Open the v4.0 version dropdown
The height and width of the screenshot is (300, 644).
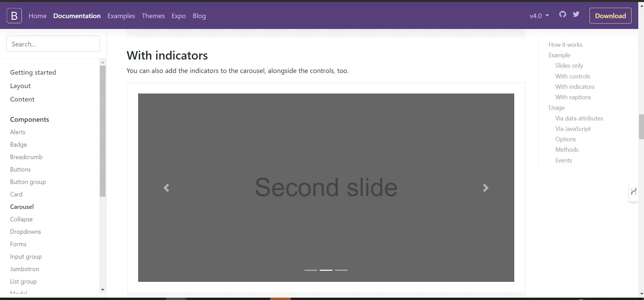pyautogui.click(x=539, y=16)
